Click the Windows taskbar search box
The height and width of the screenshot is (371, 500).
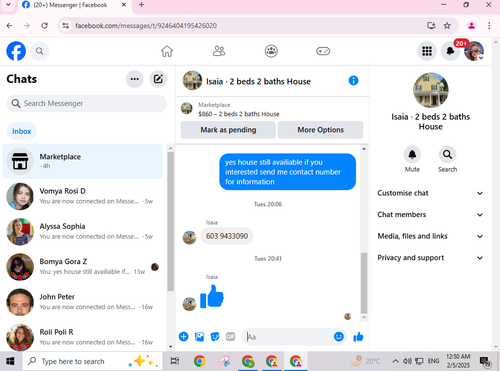[x=93, y=361]
